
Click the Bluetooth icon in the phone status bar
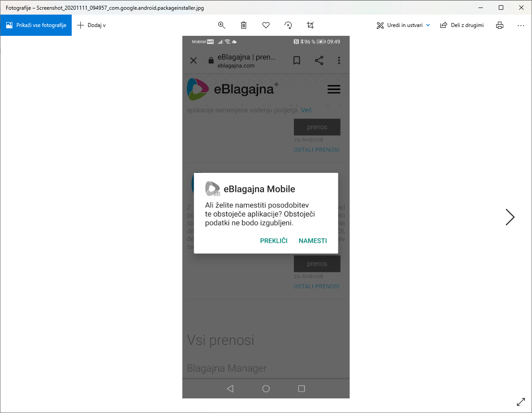point(302,42)
